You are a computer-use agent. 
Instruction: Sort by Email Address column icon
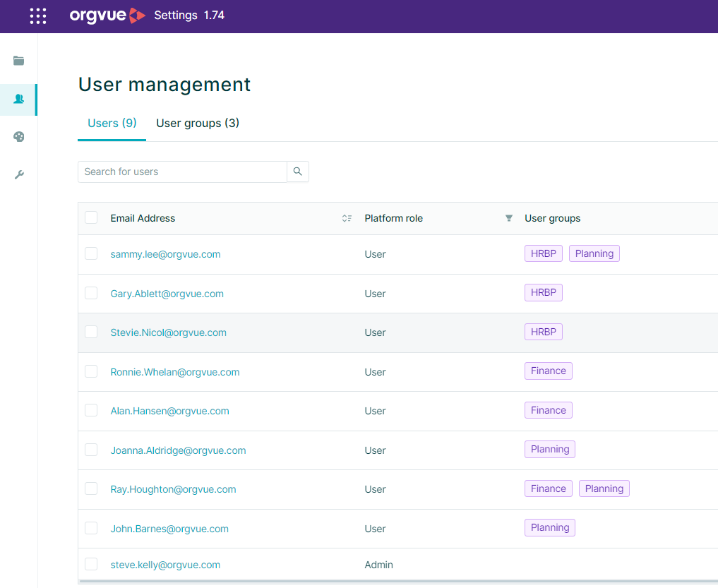[347, 219]
